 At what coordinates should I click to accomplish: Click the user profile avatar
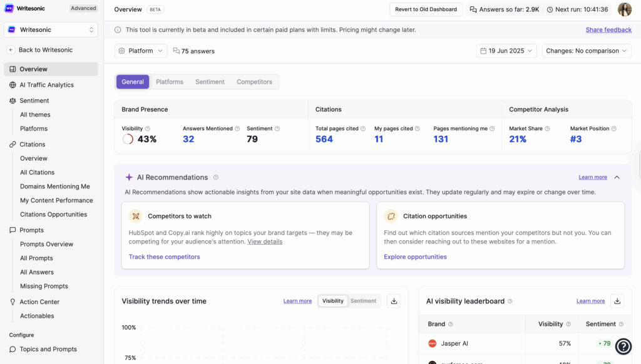coord(624,9)
